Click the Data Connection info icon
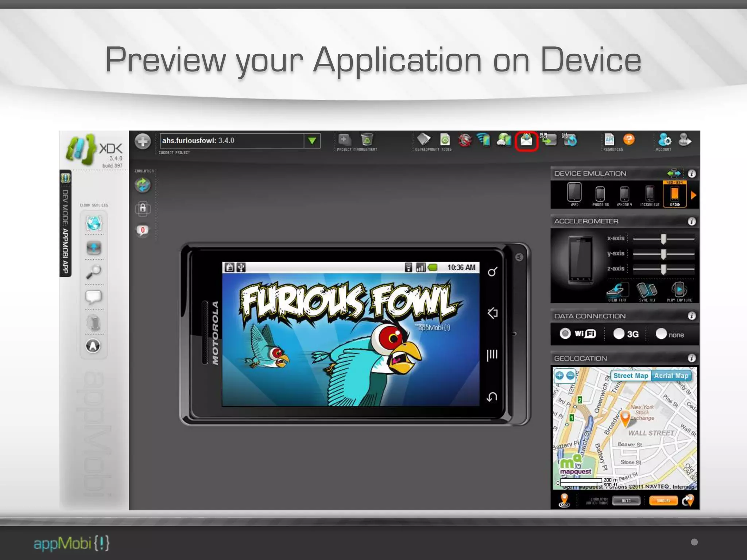 click(692, 316)
